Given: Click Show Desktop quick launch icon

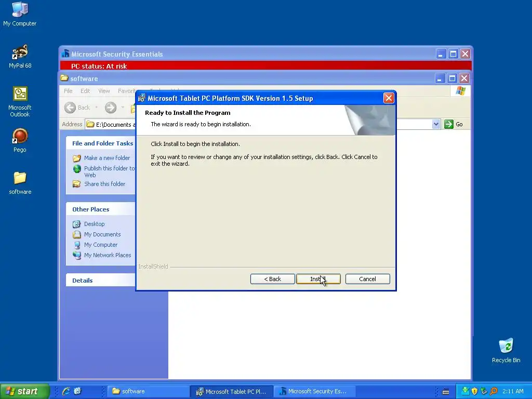Looking at the screenshot, I should (x=78, y=391).
